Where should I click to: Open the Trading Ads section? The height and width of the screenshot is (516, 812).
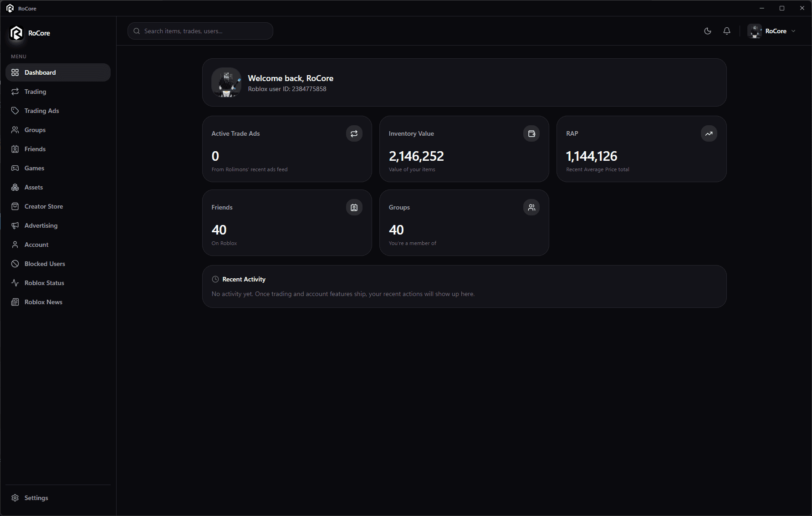tap(58, 111)
